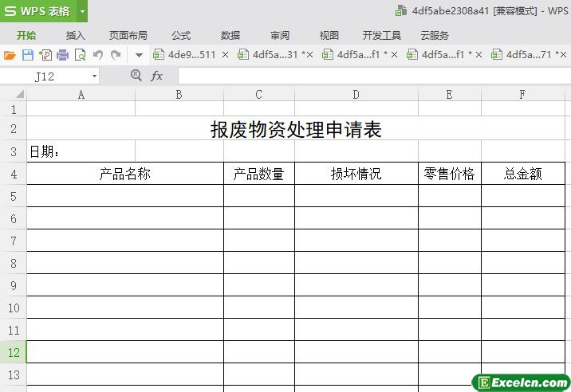
Task: Select column E header
Action: point(449,95)
